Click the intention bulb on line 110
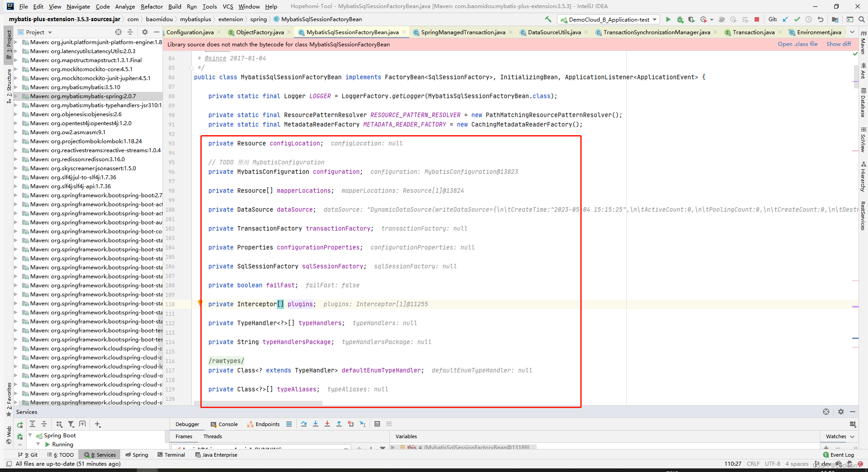Viewport: 868px width, 472px height. [x=200, y=303]
